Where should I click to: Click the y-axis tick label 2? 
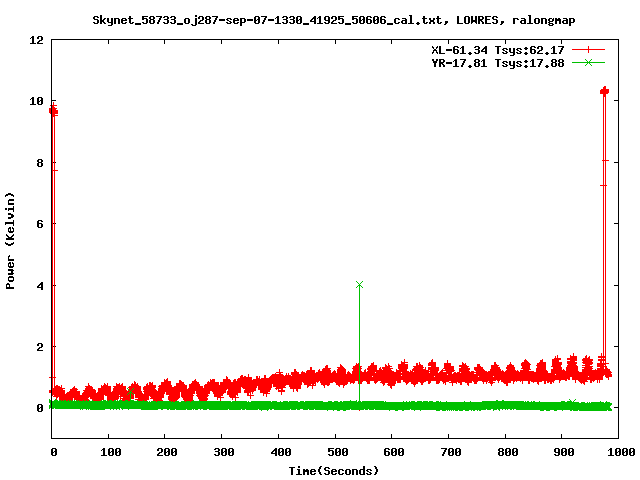(x=40, y=347)
